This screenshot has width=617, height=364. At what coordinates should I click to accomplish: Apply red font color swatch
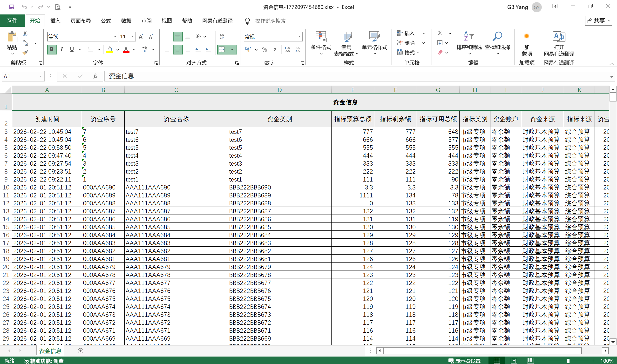pos(126,50)
